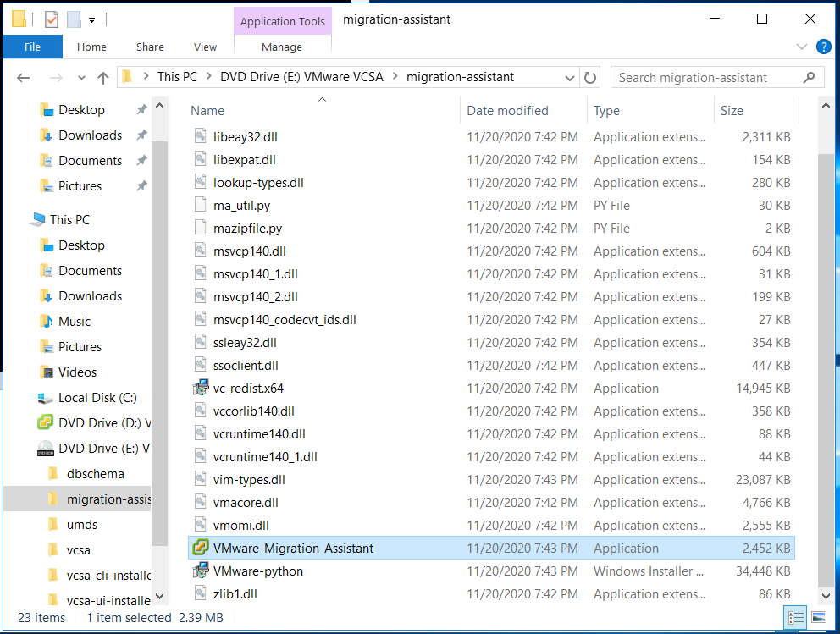Screen dimensions: 840x634
Task: Switch to the Home ribbon tab
Action: (x=91, y=47)
